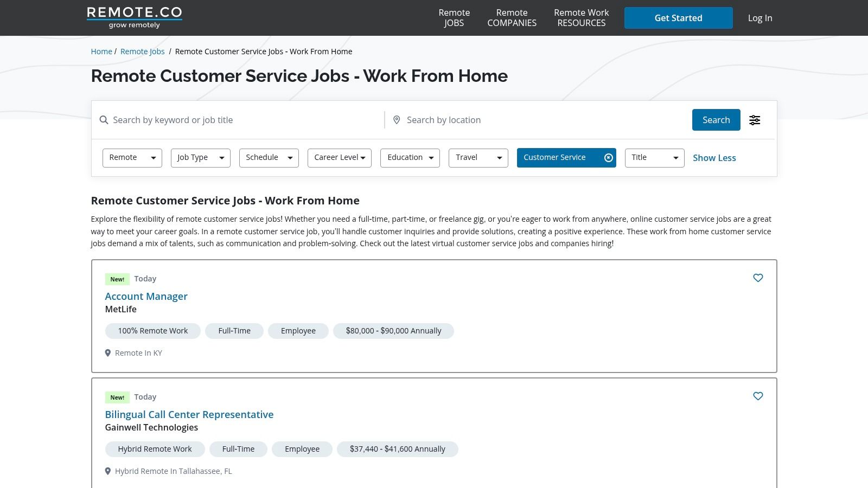This screenshot has width=868, height=488.
Task: Remove the Customer Service filter
Action: [608, 157]
